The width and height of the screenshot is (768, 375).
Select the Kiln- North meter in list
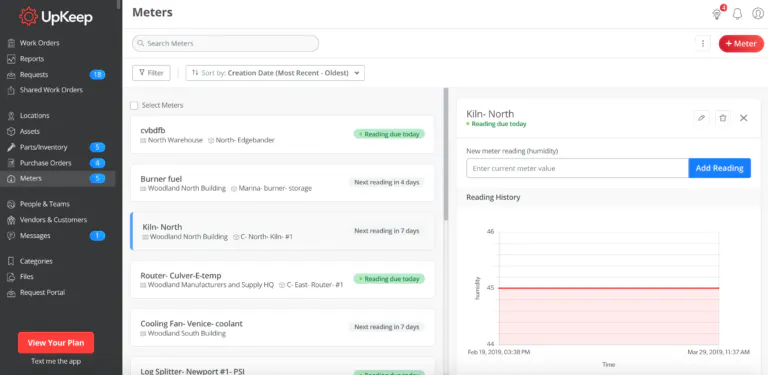click(282, 232)
